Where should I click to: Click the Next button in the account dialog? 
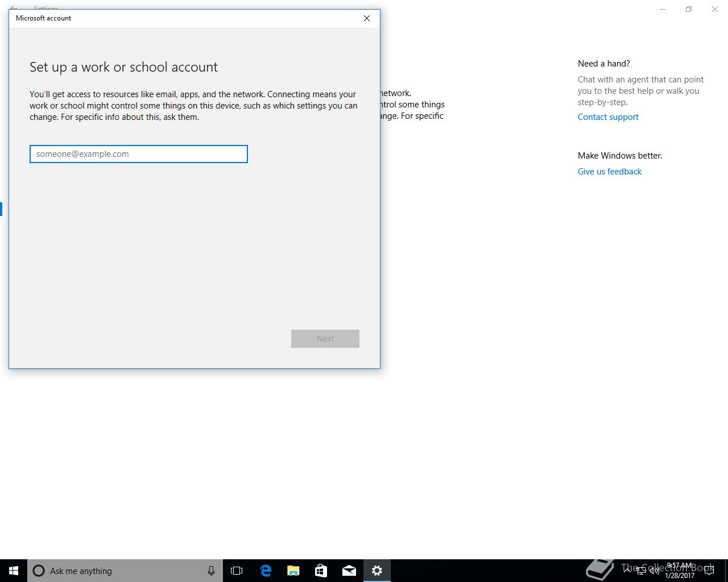(x=325, y=339)
